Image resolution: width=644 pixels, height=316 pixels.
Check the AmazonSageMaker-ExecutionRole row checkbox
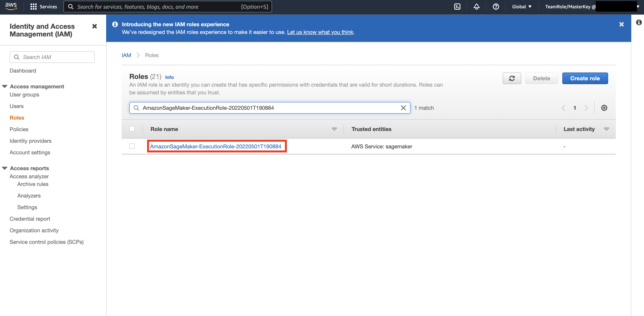pyautogui.click(x=132, y=146)
